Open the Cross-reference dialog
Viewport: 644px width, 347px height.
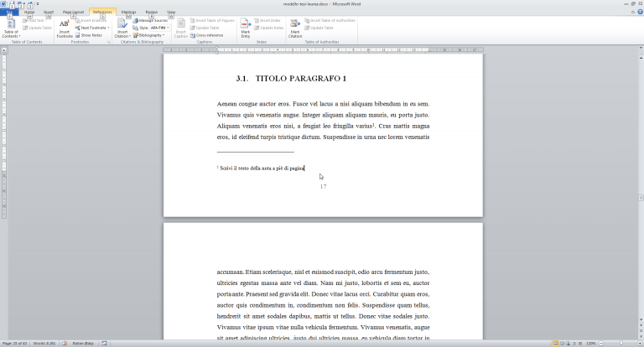pos(206,35)
